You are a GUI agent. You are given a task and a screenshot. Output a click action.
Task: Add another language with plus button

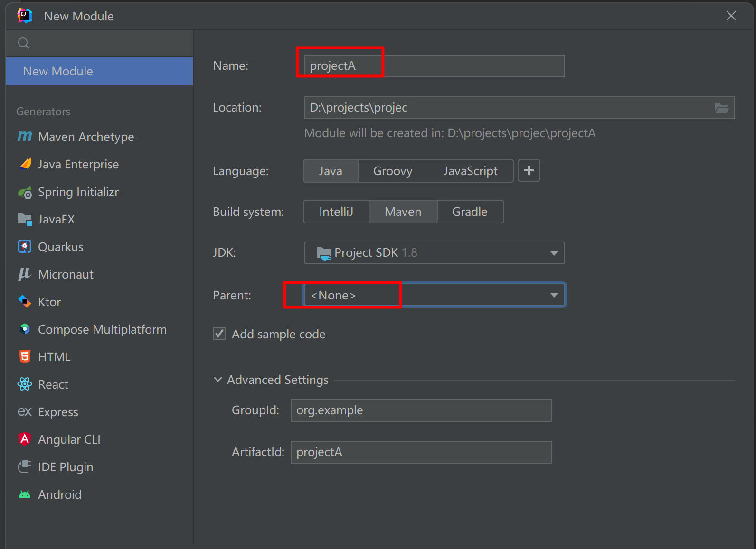click(x=529, y=170)
